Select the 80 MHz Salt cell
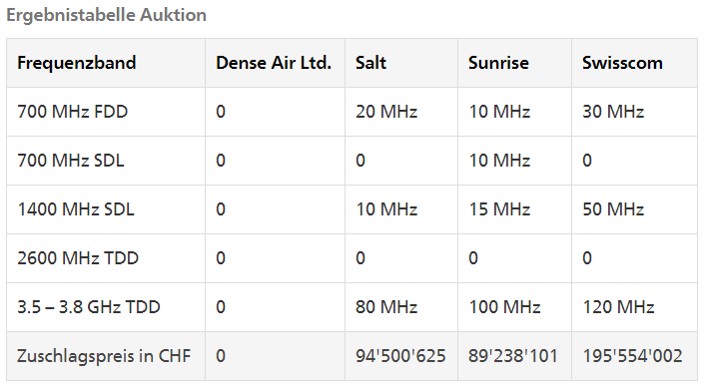 pyautogui.click(x=386, y=307)
